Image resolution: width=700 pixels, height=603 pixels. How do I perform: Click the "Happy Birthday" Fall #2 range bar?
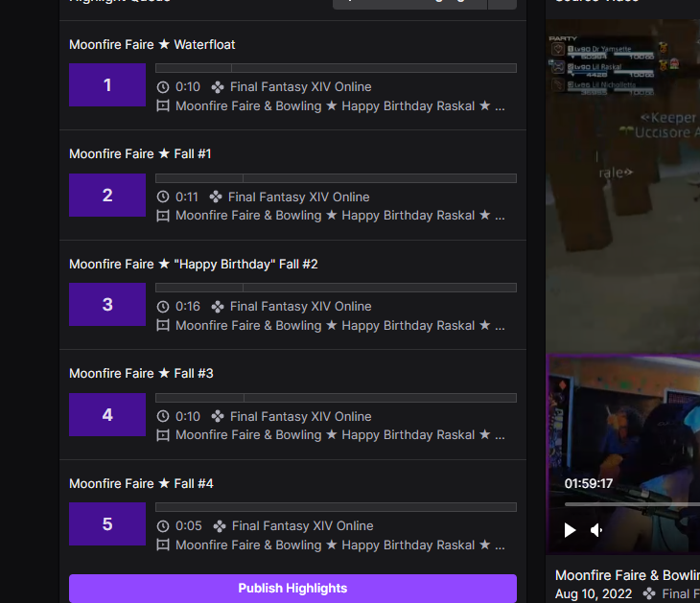click(337, 288)
